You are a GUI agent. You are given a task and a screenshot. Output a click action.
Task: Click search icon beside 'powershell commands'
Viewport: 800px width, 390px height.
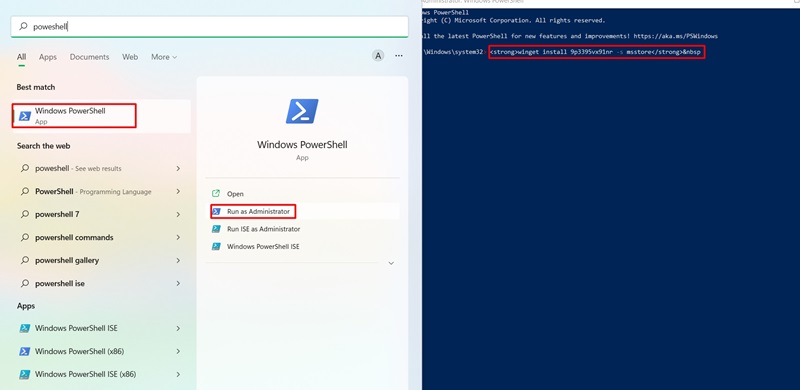(24, 237)
